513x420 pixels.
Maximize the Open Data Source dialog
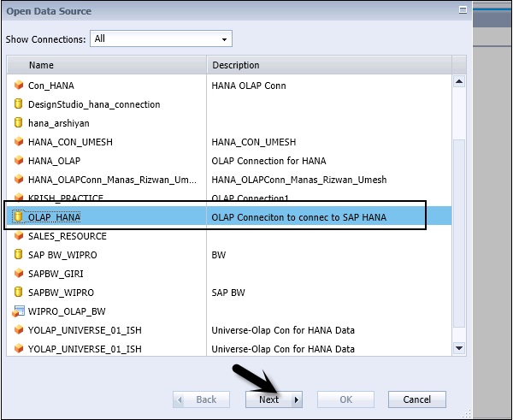tap(463, 11)
